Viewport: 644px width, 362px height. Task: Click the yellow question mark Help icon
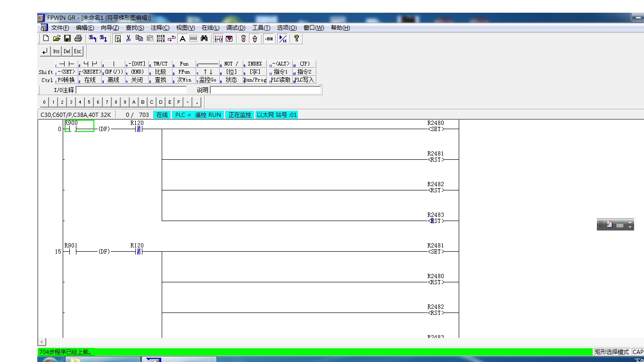click(296, 39)
